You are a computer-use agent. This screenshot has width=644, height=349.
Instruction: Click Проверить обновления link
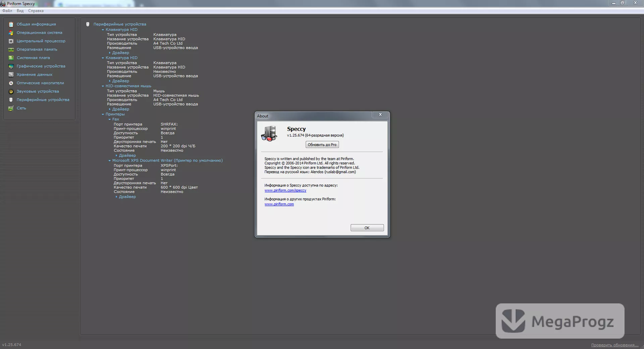click(x=614, y=345)
